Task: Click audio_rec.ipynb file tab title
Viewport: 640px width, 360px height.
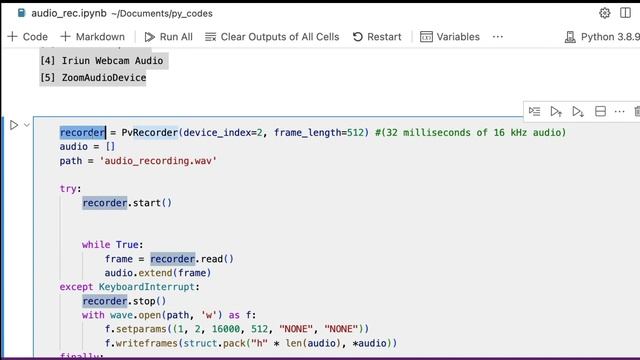Action: pos(69,13)
